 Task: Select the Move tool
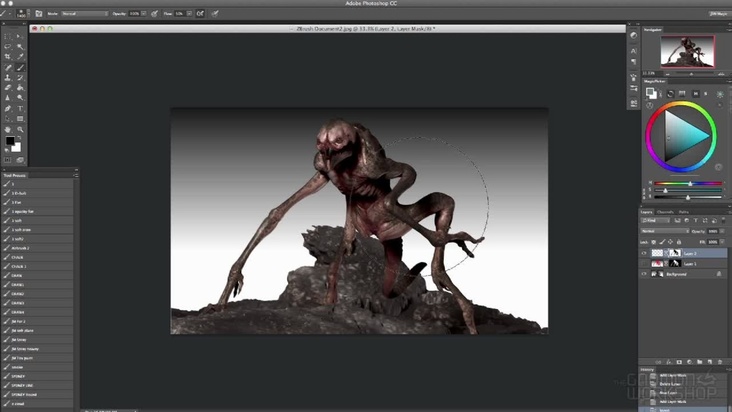[x=20, y=36]
